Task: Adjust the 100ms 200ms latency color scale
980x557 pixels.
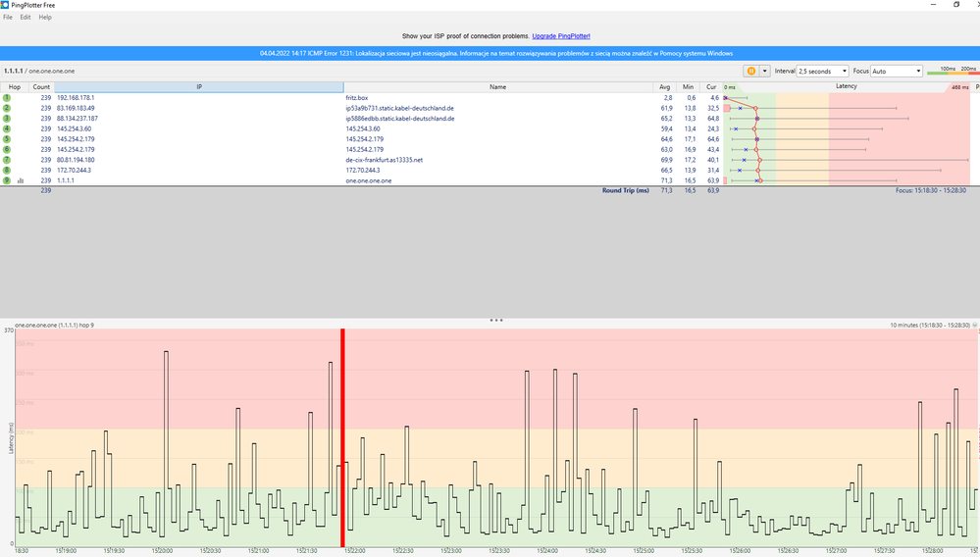Action: tap(953, 71)
